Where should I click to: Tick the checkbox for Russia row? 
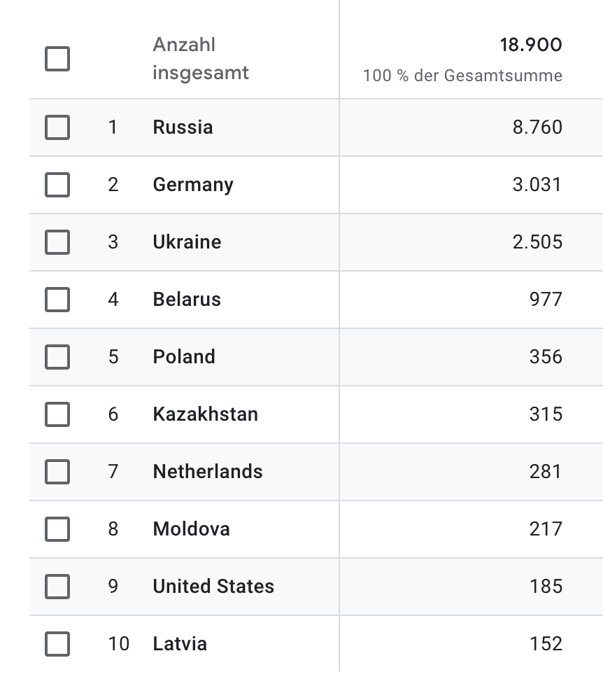click(x=57, y=127)
